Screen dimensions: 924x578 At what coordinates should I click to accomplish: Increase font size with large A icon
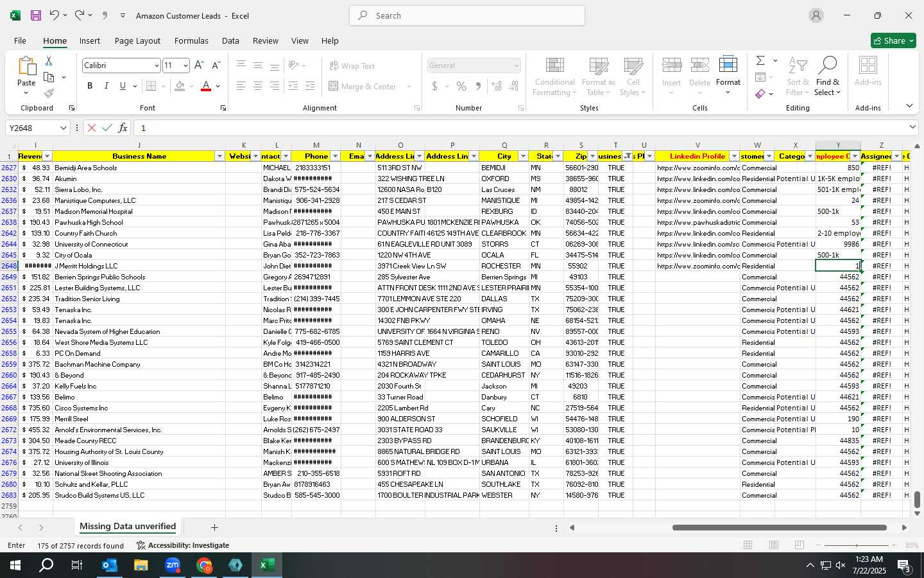[x=199, y=66]
